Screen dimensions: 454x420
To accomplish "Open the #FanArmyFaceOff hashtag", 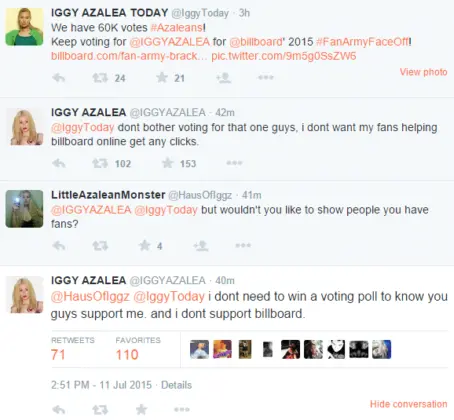I will (362, 42).
